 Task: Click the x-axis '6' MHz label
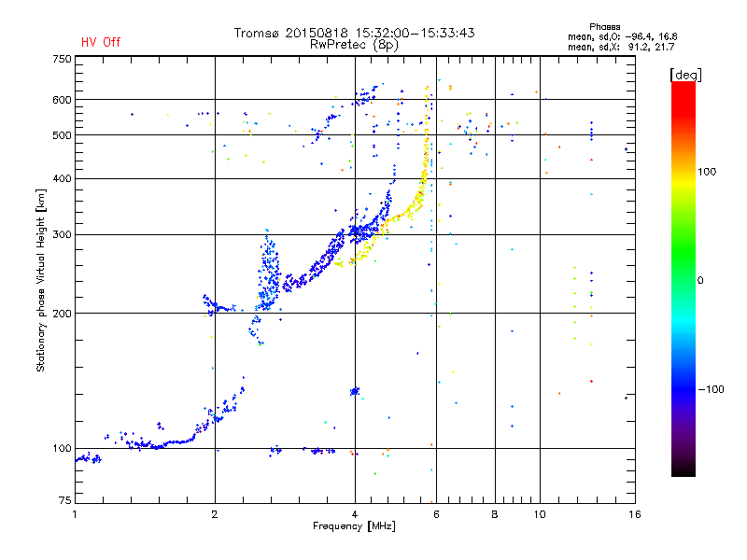(436, 514)
